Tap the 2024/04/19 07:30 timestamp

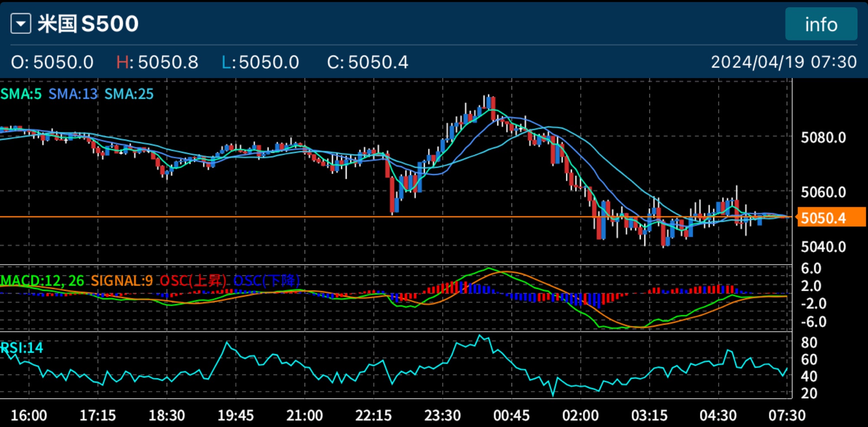tap(783, 62)
